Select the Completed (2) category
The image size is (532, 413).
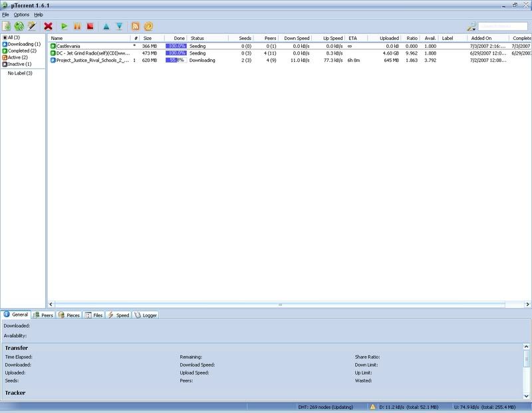19,51
